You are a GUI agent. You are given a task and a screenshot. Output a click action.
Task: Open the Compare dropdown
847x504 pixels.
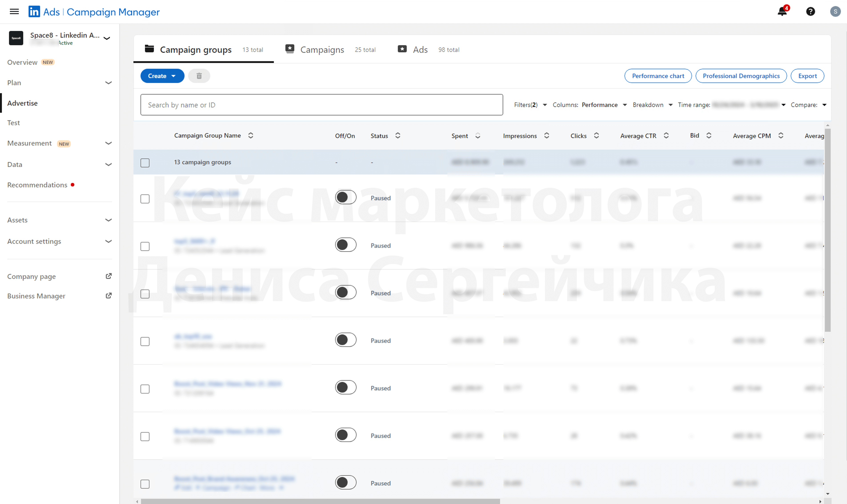[808, 105]
